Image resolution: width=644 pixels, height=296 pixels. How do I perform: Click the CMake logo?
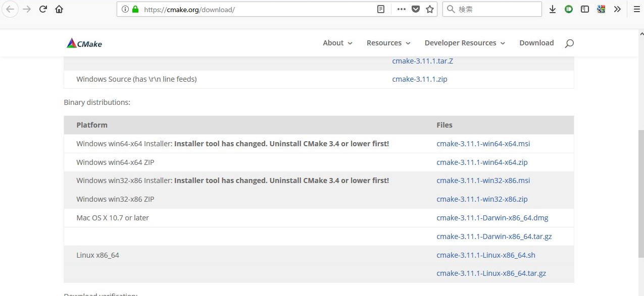tap(84, 43)
